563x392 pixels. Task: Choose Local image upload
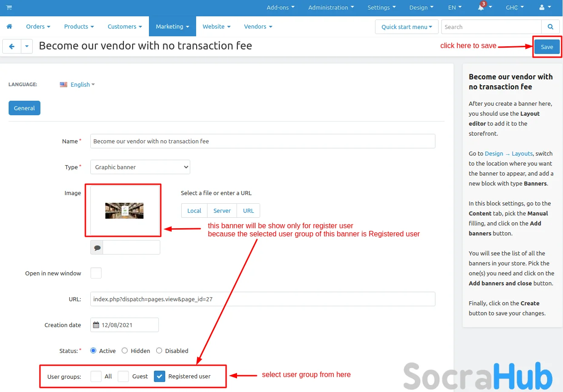coord(194,211)
